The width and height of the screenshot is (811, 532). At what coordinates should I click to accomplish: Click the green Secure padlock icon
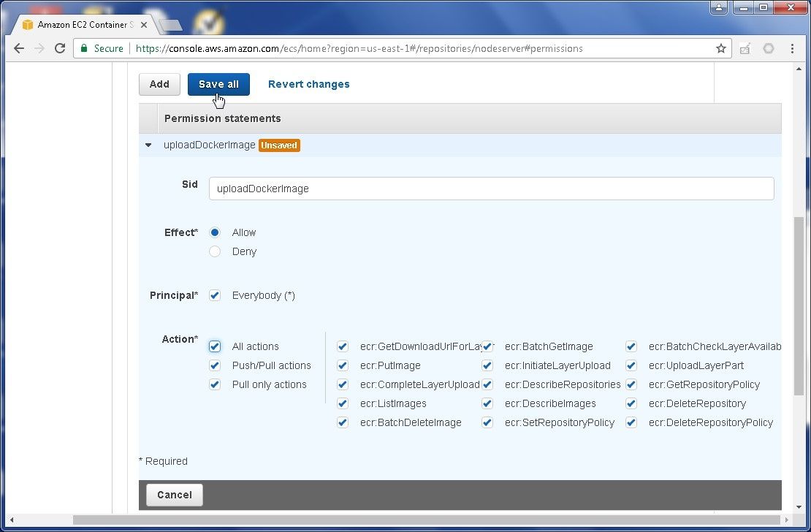[x=85, y=48]
